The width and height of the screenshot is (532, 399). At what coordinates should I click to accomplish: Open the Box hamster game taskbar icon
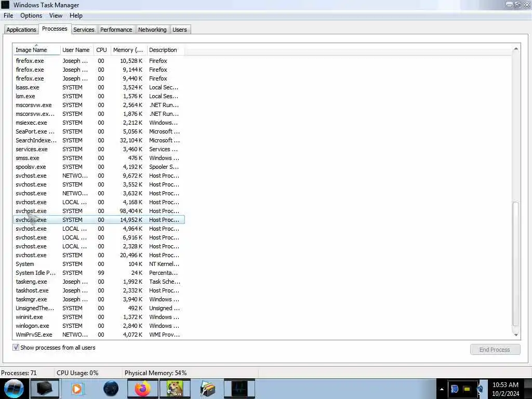[x=175, y=389]
